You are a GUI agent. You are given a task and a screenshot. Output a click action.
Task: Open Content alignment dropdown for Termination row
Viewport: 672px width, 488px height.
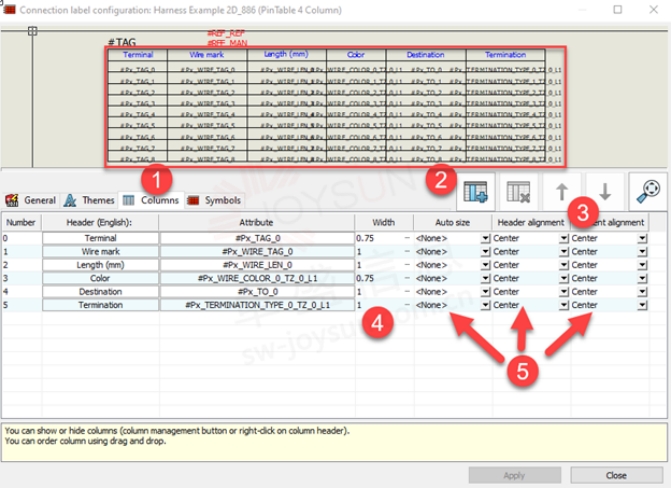tap(642, 305)
